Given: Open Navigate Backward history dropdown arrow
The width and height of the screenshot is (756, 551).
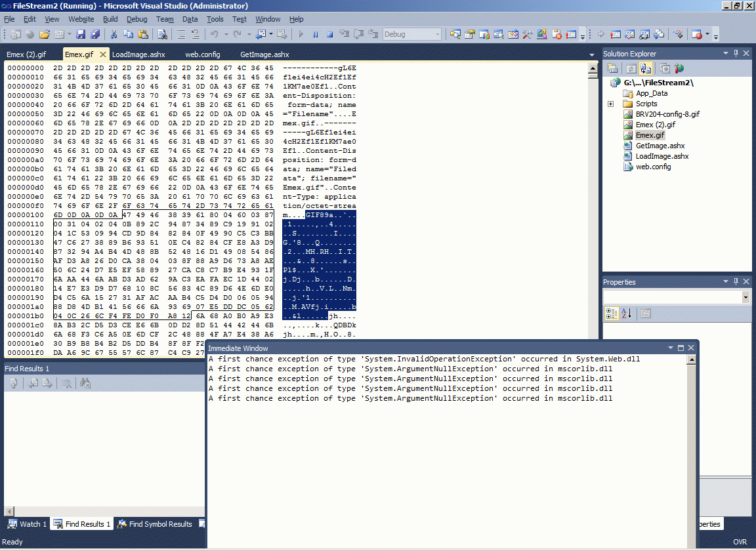Looking at the screenshot, I should click(x=270, y=34).
